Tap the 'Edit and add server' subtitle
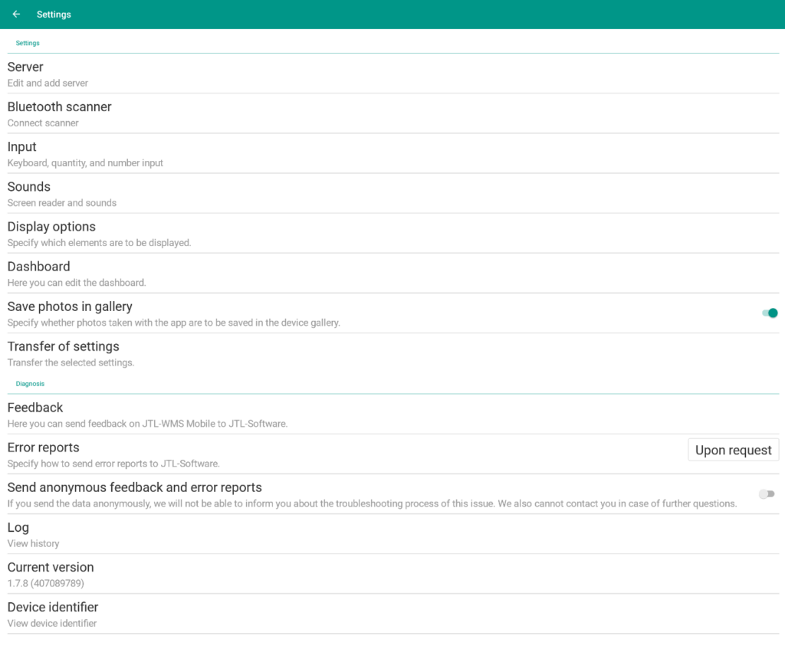This screenshot has height=672, width=785. 48,83
